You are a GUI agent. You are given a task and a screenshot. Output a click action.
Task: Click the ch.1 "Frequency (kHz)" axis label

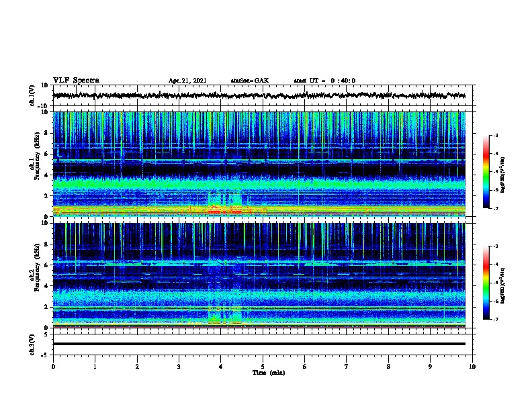(x=37, y=156)
